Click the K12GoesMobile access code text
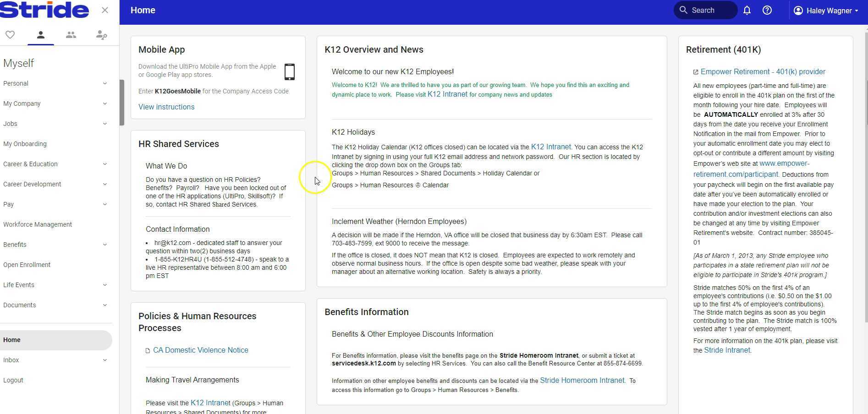This screenshot has width=868, height=414. point(178,91)
